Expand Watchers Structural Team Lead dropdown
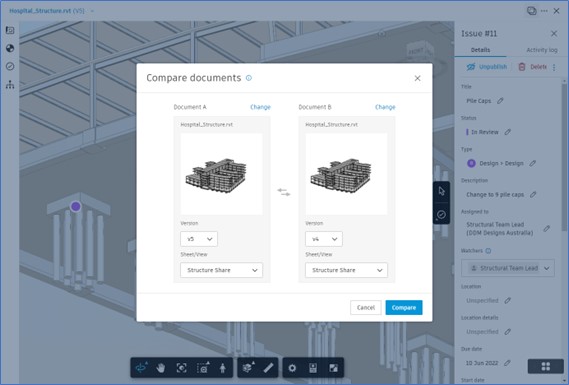The height and width of the screenshot is (385, 569). 508,268
